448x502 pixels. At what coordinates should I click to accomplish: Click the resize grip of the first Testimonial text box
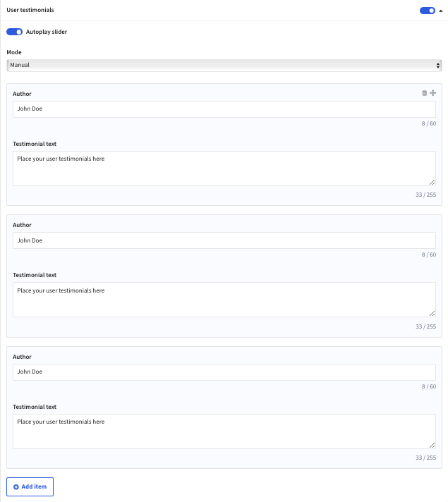point(432,182)
